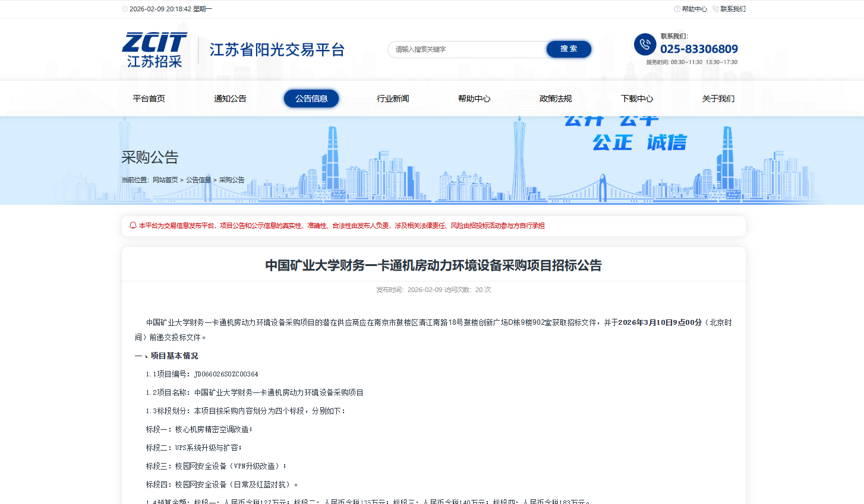This screenshot has width=864, height=504.
Task: Focus the search keyword input field
Action: (466, 49)
